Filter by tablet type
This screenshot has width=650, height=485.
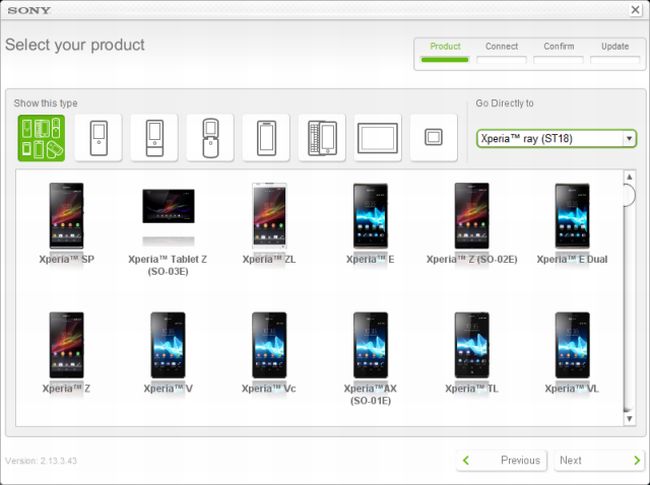[378, 138]
